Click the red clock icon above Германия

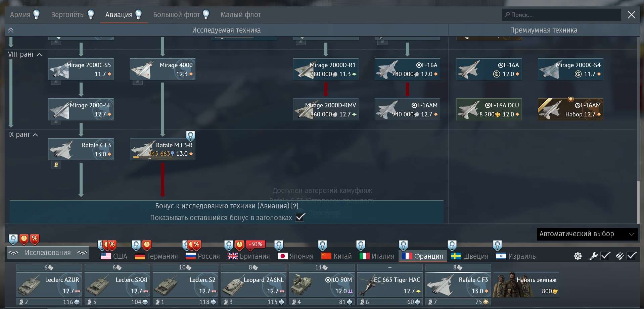[x=147, y=245]
